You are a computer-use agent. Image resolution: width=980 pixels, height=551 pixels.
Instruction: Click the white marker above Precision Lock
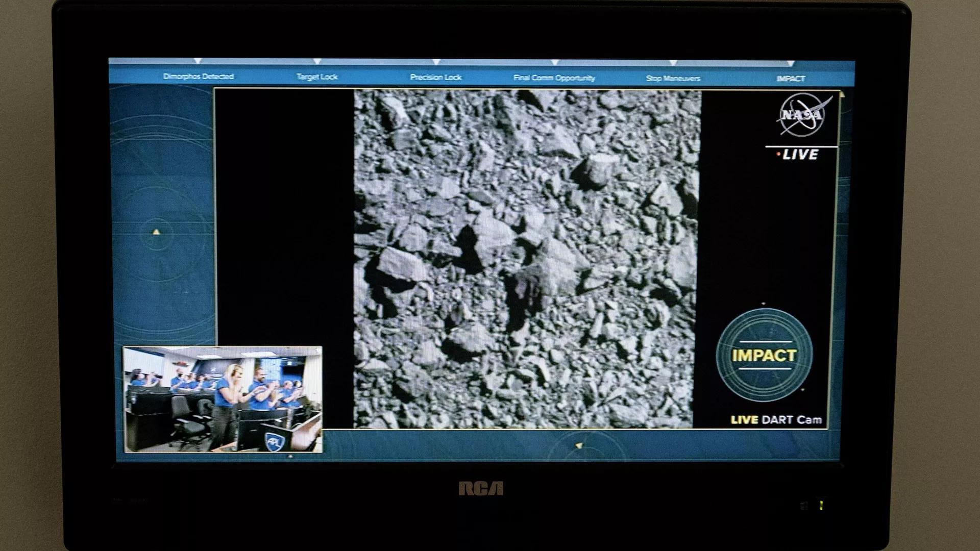point(436,62)
